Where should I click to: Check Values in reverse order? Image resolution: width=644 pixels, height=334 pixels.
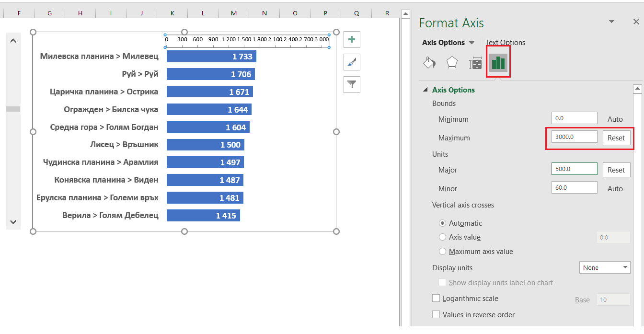pos(436,314)
